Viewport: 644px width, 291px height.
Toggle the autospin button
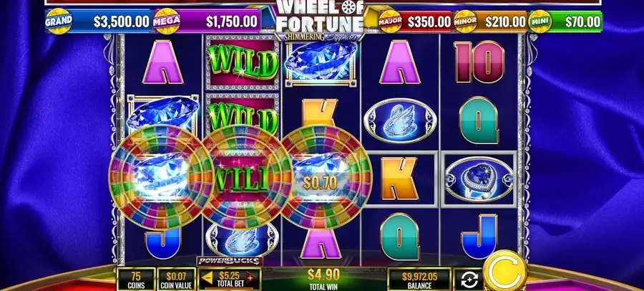coord(469,280)
